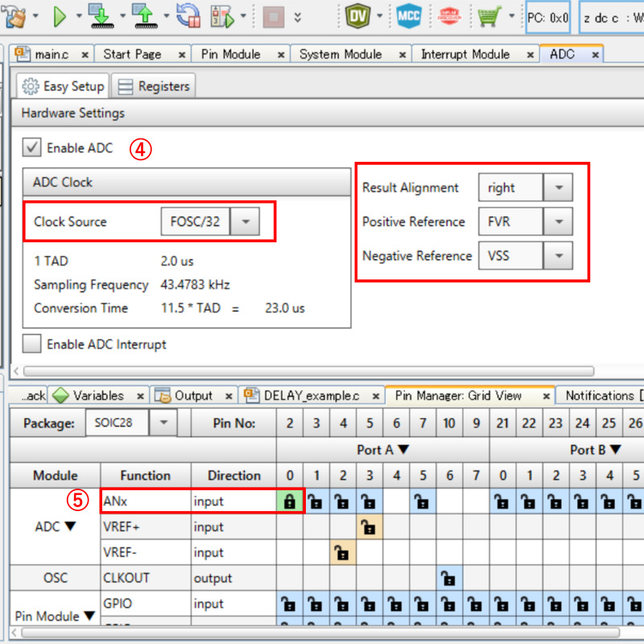Image resolution: width=644 pixels, height=644 pixels.
Task: Click the Make and Program Device icon
Action: pyautogui.click(x=101, y=15)
